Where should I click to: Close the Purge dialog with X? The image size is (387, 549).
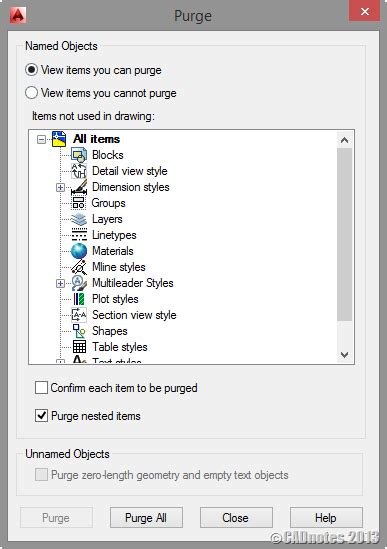click(x=365, y=11)
